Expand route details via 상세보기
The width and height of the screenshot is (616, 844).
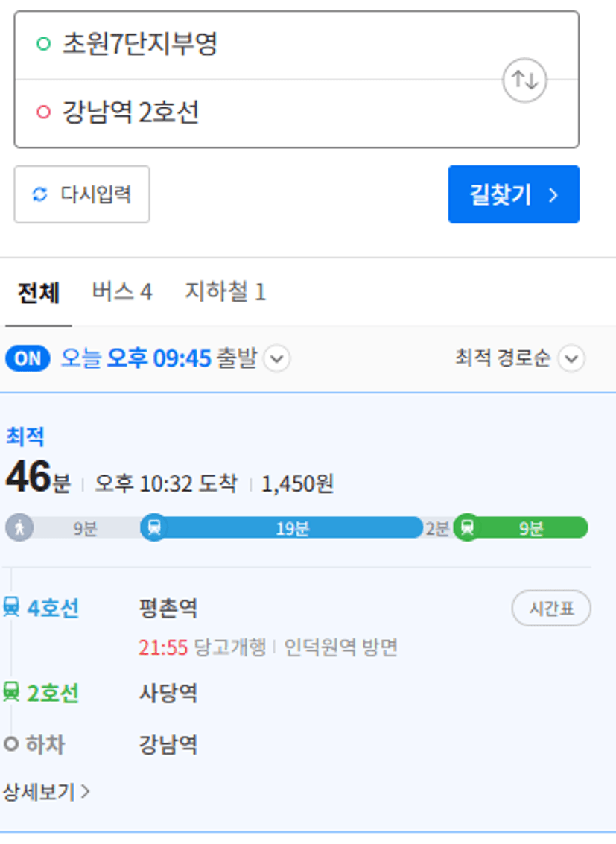46,792
